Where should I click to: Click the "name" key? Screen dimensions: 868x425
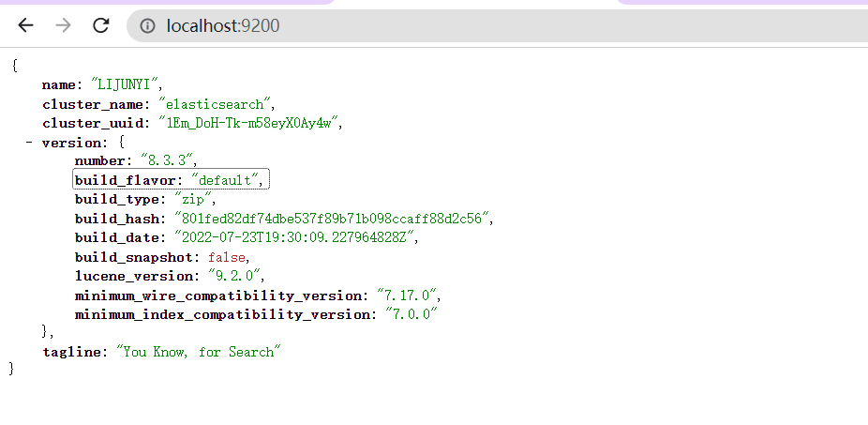coord(61,84)
